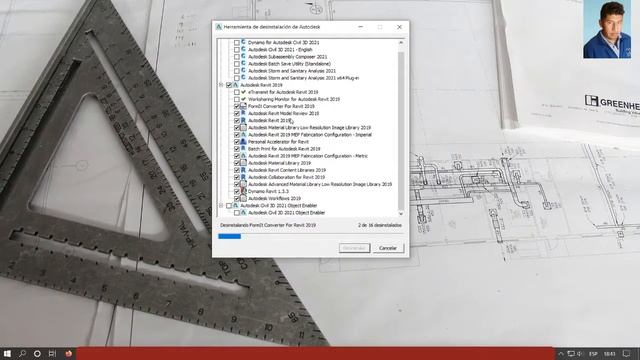Click the Autodesk Civil 3D 2021 - English icon
This screenshot has width=640, height=360.
click(x=243, y=49)
